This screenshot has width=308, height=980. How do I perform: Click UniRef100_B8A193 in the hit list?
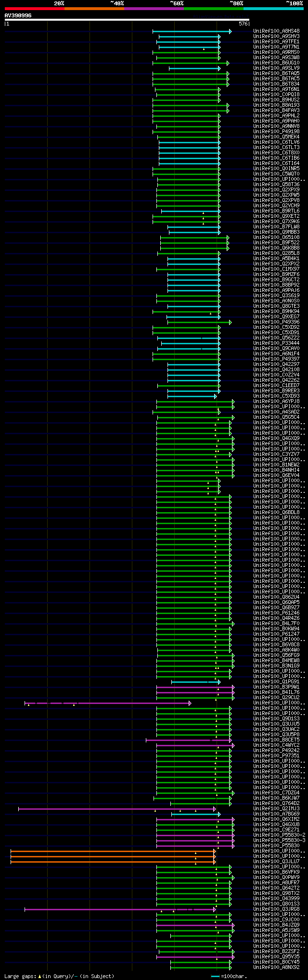(277, 105)
